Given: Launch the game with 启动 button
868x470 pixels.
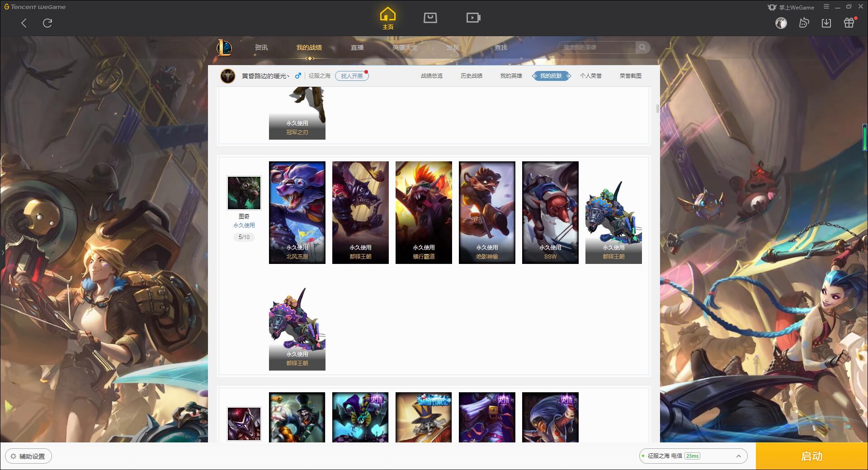Looking at the screenshot, I should pos(811,456).
